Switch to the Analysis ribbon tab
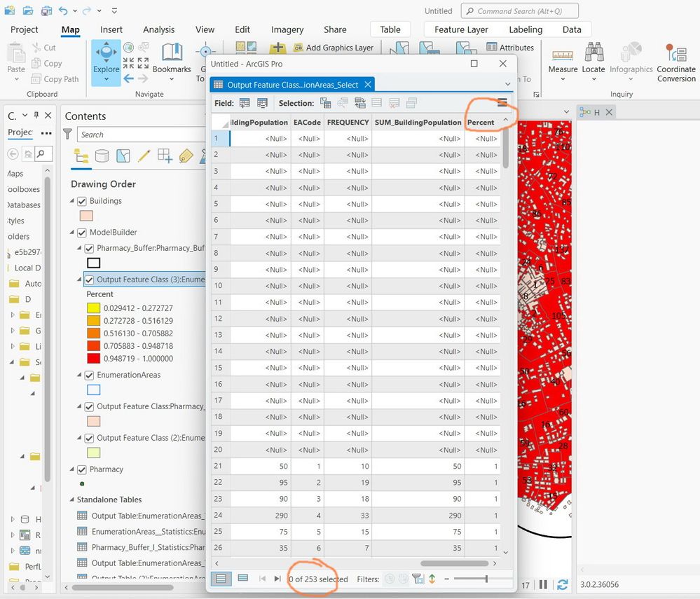700x599 pixels. [x=158, y=29]
